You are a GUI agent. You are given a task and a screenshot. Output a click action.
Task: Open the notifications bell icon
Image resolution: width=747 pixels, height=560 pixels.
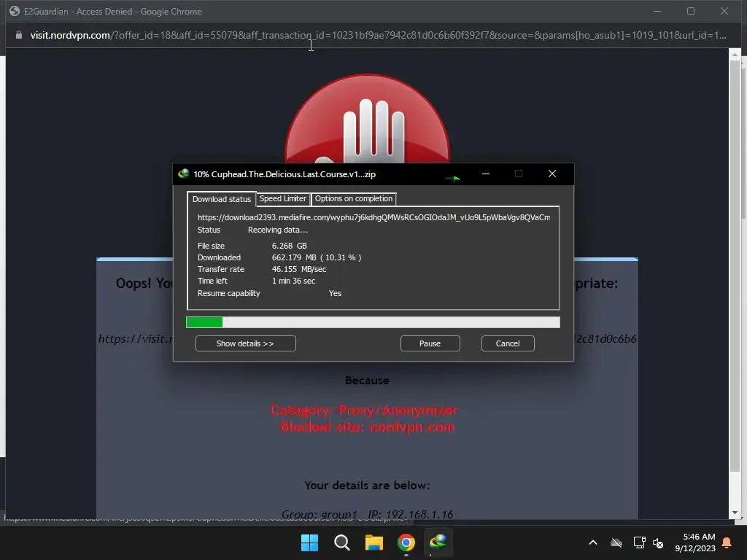pyautogui.click(x=727, y=542)
